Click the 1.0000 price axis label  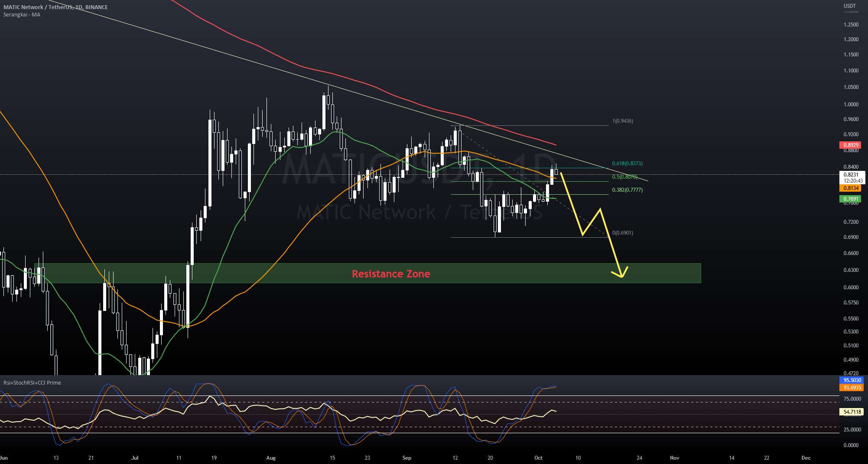click(x=851, y=104)
